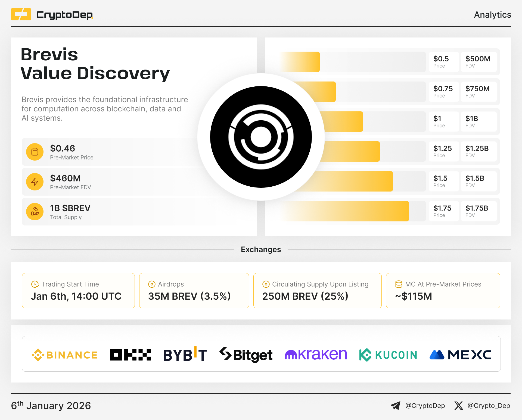Click the Trading Start Time clock icon

35,284
